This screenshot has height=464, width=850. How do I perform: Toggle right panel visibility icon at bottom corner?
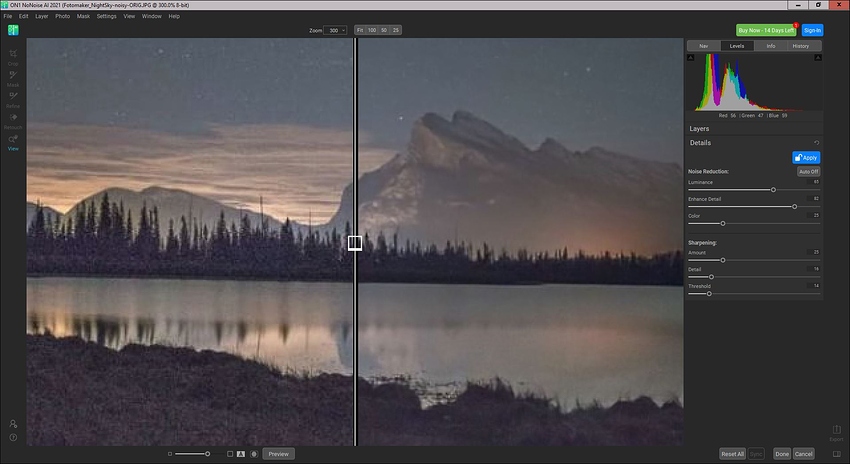point(836,454)
